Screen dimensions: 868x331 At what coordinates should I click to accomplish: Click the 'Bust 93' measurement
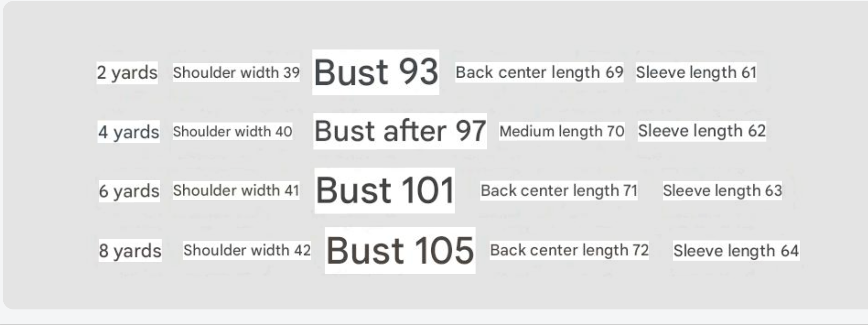coord(376,72)
